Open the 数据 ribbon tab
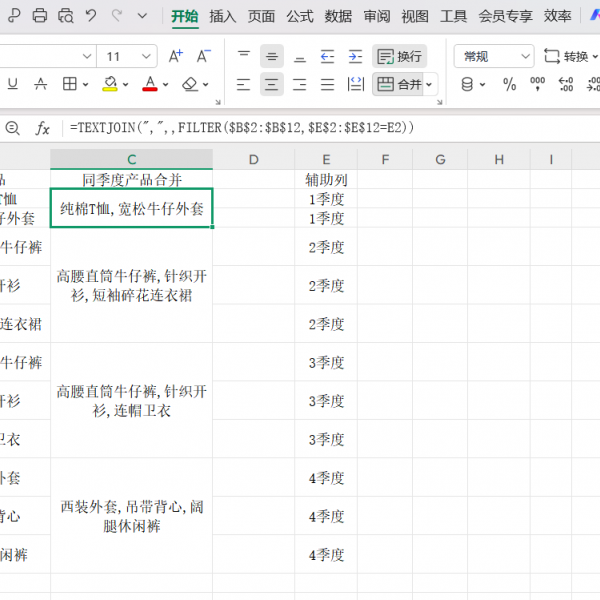 pyautogui.click(x=338, y=16)
